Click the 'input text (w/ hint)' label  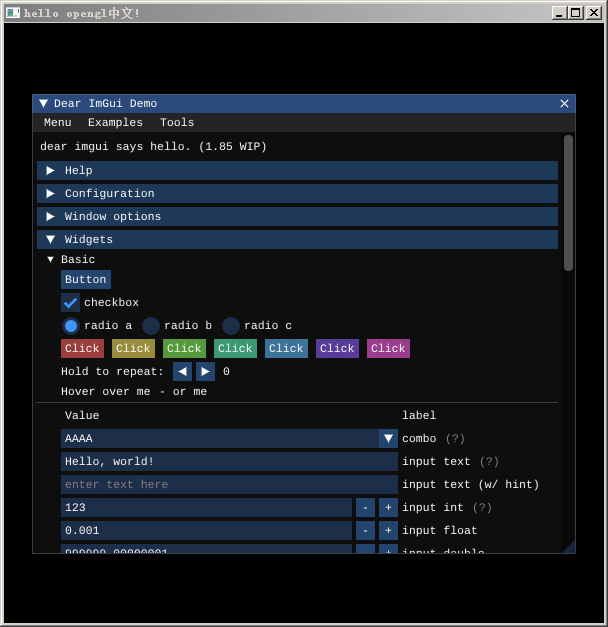coord(471,485)
